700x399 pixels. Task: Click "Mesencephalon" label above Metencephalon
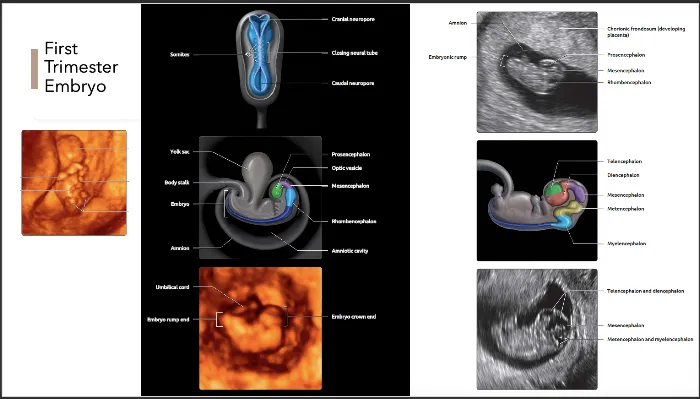[x=626, y=195]
